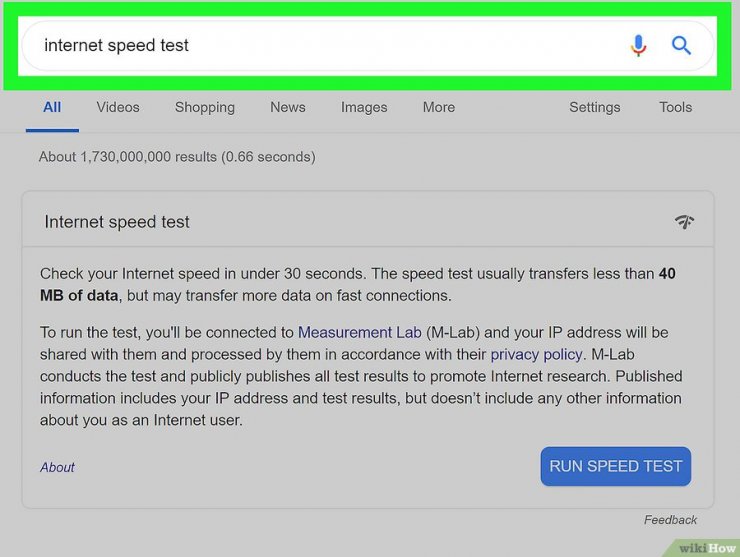Click inside the search box text field
Image resolution: width=740 pixels, height=557 pixels.
coord(330,46)
